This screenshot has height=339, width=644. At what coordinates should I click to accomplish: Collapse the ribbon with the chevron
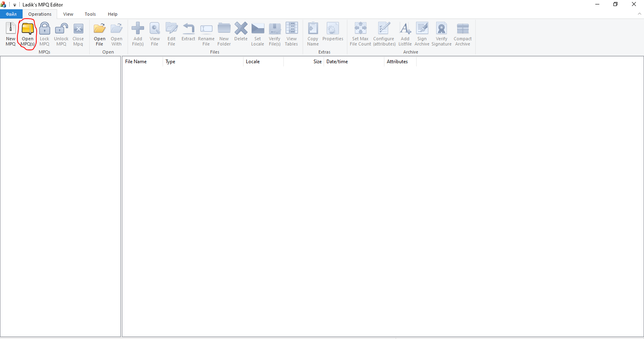pyautogui.click(x=640, y=14)
